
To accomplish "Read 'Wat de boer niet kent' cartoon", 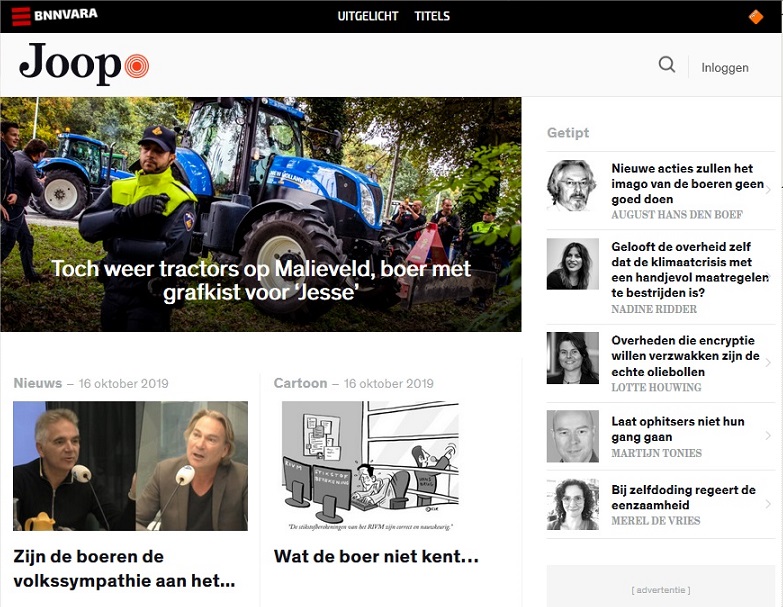I will [x=376, y=556].
